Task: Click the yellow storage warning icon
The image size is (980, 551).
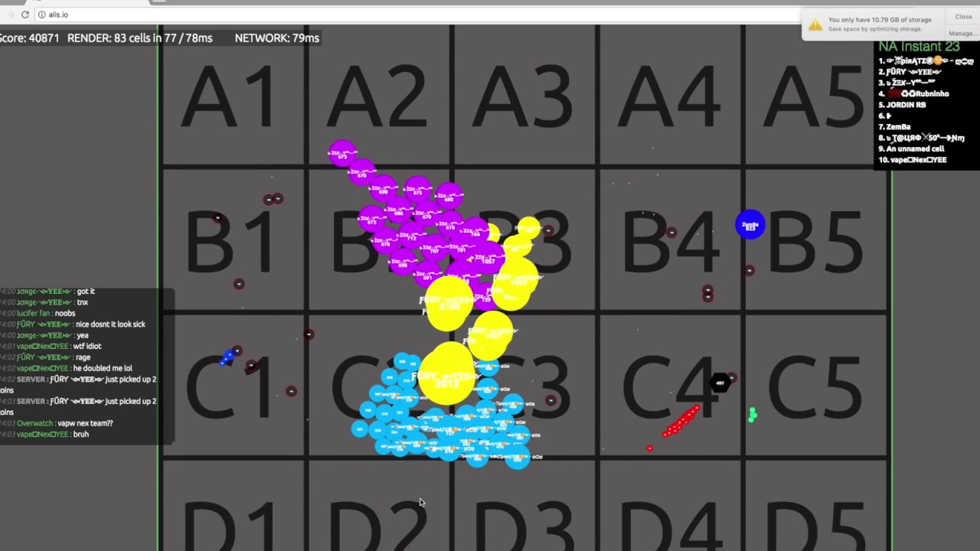Action: click(815, 24)
